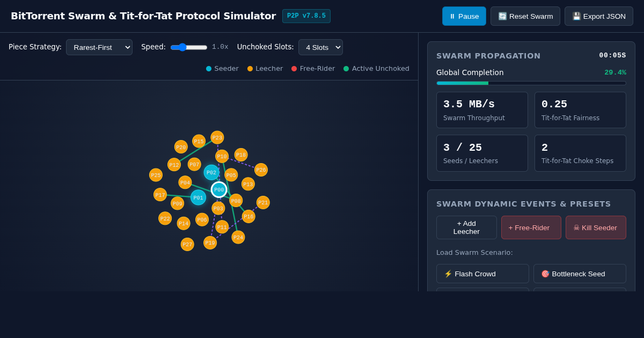Click the 3 / 25 Seeds / Leechers card
The width and height of the screenshot is (644, 338).
(482, 153)
